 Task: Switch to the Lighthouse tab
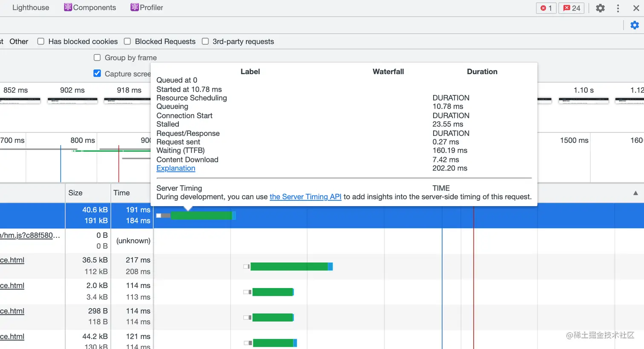(x=31, y=8)
